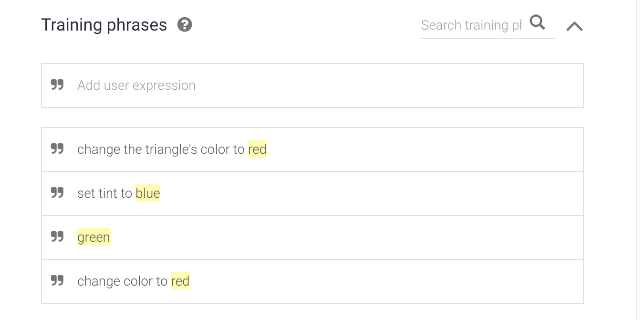Collapse the Training phrases section
Image resolution: width=644 pixels, height=320 pixels.
tap(574, 26)
